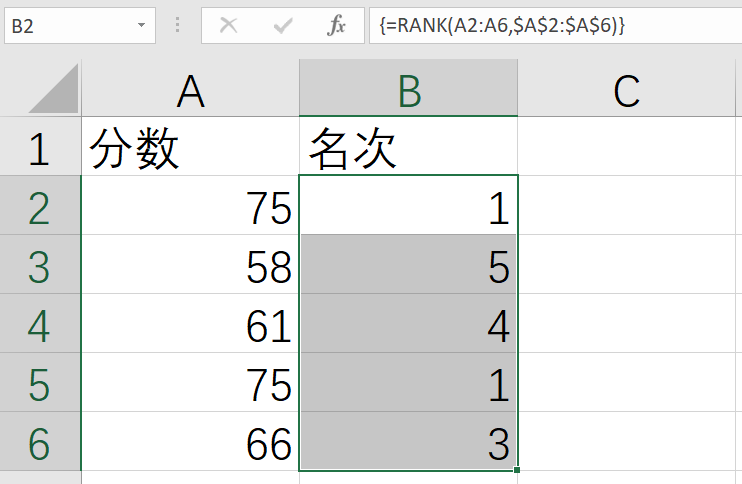
Task: Select cell A3 with value 58
Action: pos(190,265)
